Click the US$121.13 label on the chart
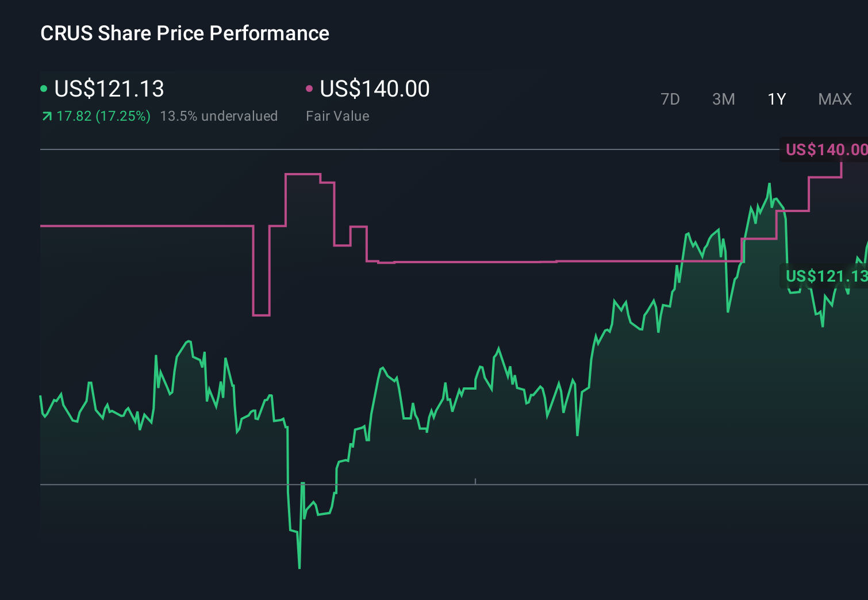The width and height of the screenshot is (868, 600). click(826, 277)
